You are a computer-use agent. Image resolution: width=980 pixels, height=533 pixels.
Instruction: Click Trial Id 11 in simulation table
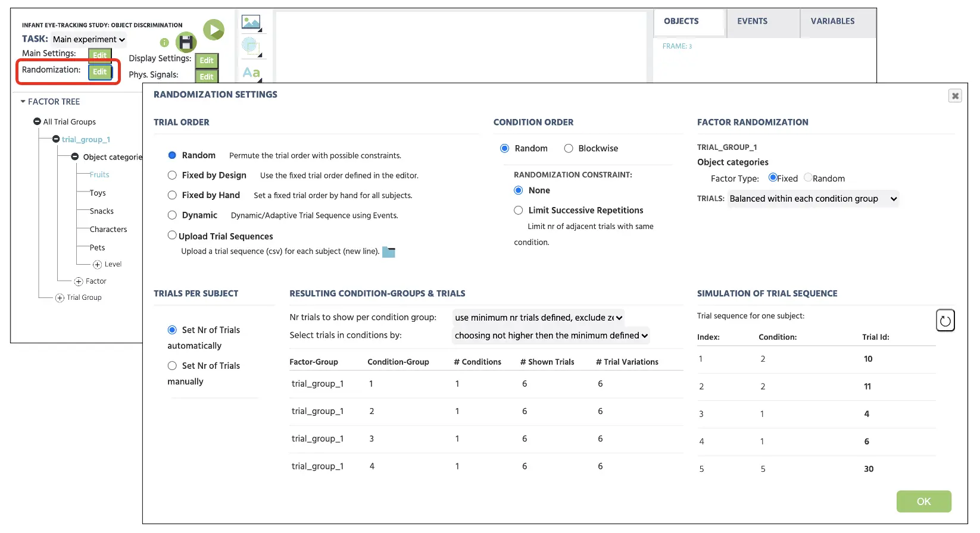867,386
